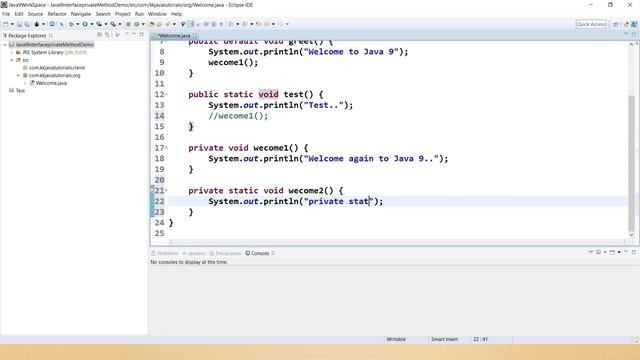Open the Edit menu
This screenshot has height=360, width=640.
pos(19,14)
